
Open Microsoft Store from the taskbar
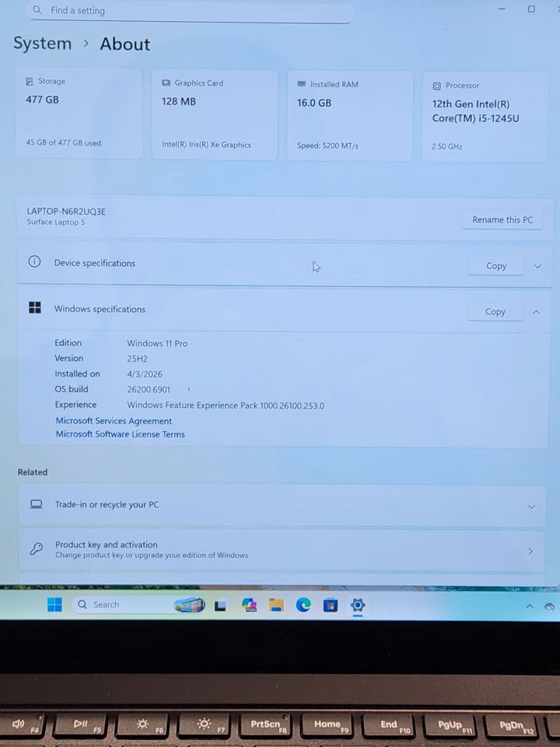330,605
